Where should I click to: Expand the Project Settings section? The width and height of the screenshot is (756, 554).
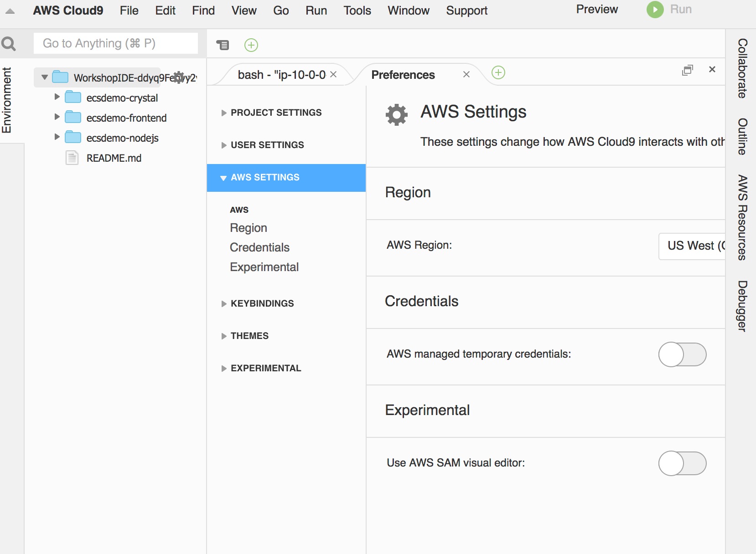click(275, 113)
